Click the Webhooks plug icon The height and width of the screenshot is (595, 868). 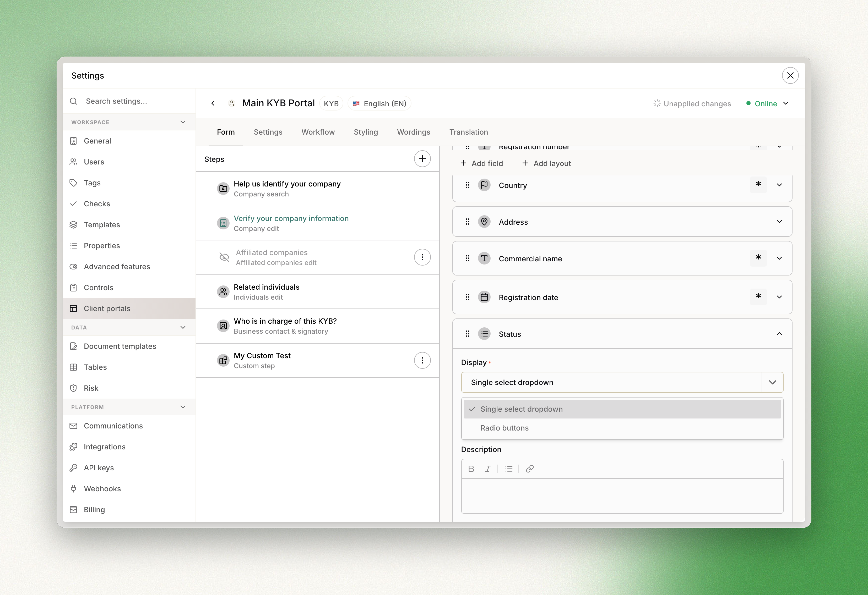click(x=74, y=488)
